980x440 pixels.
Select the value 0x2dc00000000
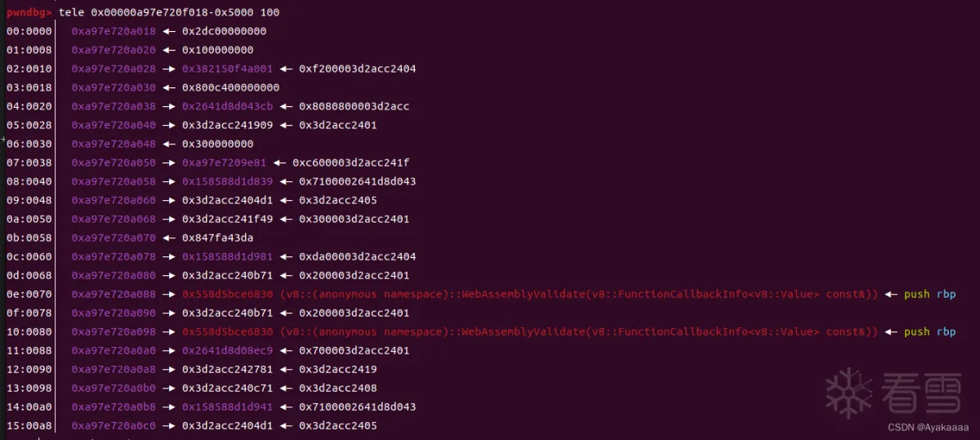(x=224, y=31)
